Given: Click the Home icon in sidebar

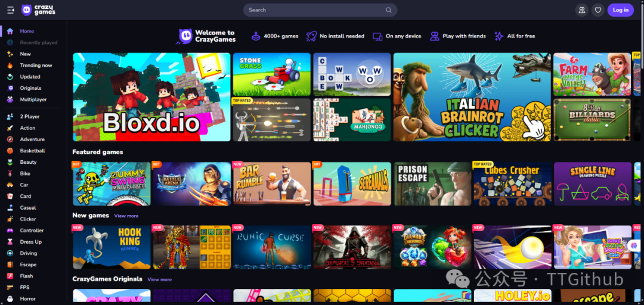Looking at the screenshot, I should point(10,31).
